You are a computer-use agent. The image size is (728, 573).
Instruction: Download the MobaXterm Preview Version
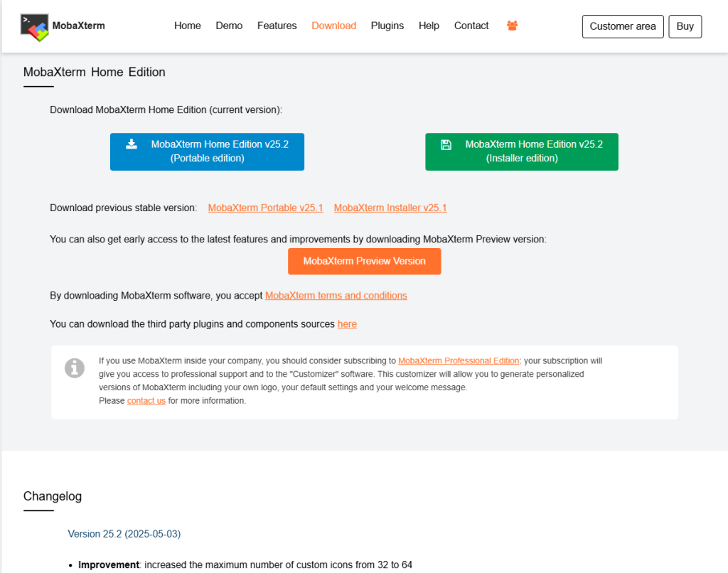coord(364,261)
